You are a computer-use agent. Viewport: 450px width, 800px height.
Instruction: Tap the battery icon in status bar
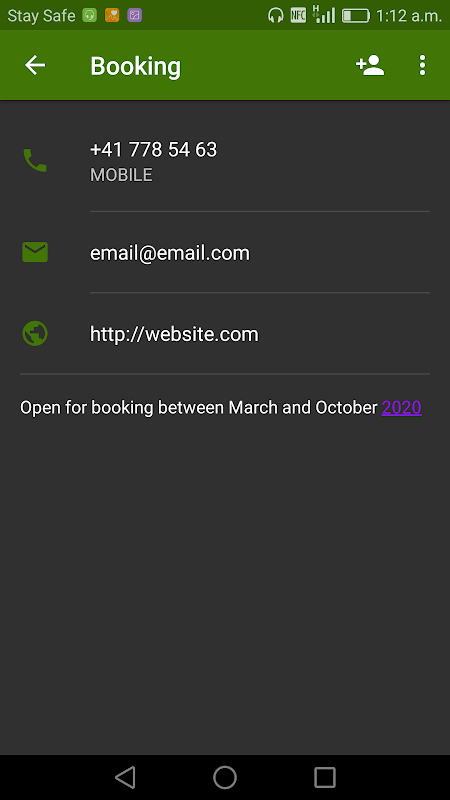(x=356, y=16)
